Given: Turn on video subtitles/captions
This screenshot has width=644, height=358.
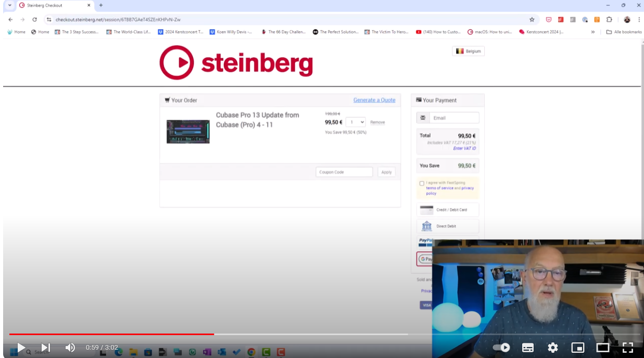Looking at the screenshot, I should click(528, 348).
